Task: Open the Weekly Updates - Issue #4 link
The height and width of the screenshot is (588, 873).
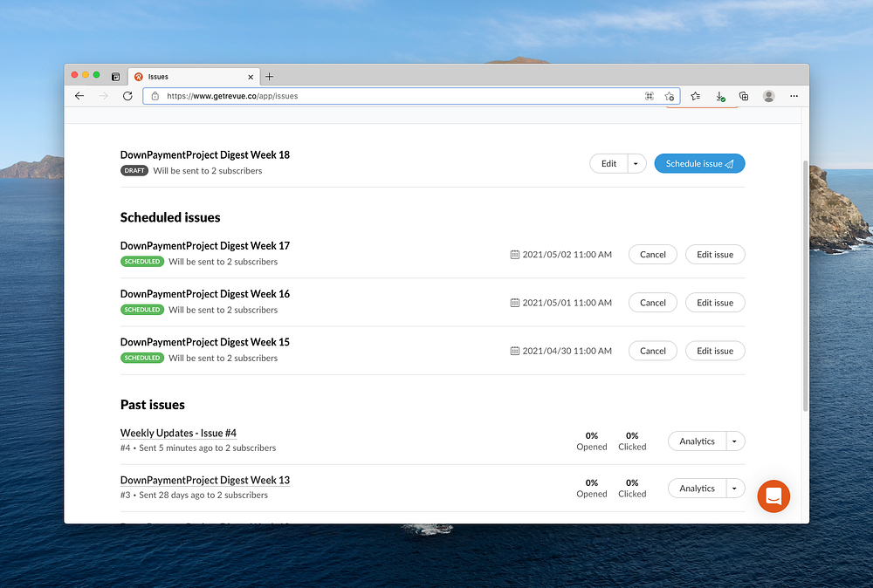Action: pos(178,433)
